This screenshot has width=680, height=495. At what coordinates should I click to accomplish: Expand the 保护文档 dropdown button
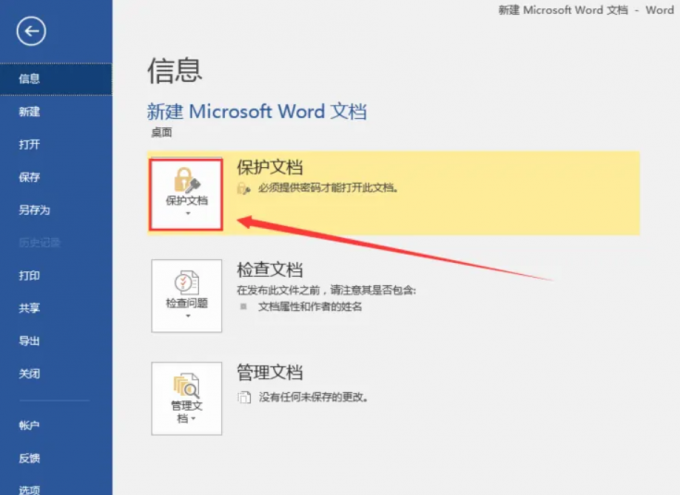coord(186,194)
